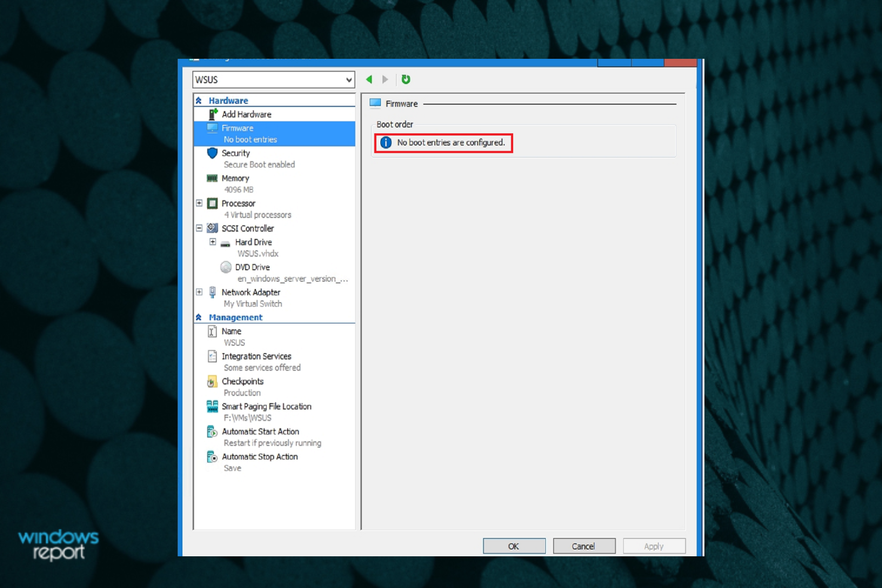882x588 pixels.
Task: Click the Checkpoints icon
Action: [212, 381]
